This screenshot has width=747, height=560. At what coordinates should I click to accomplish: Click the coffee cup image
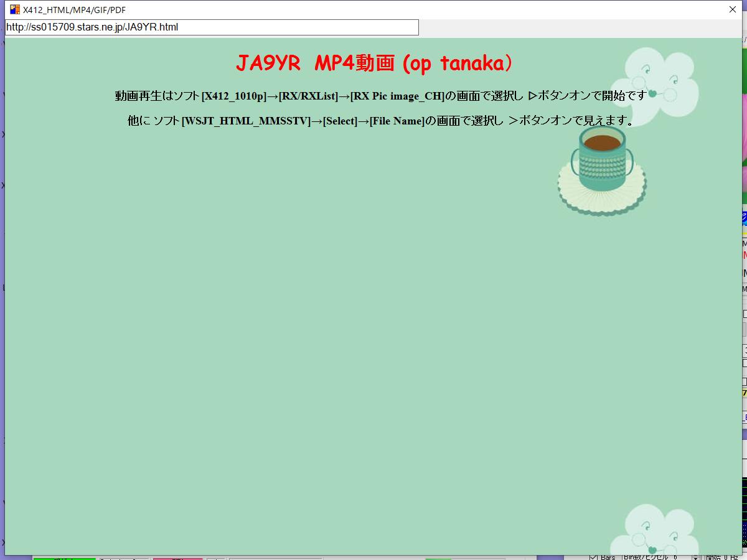click(x=602, y=169)
